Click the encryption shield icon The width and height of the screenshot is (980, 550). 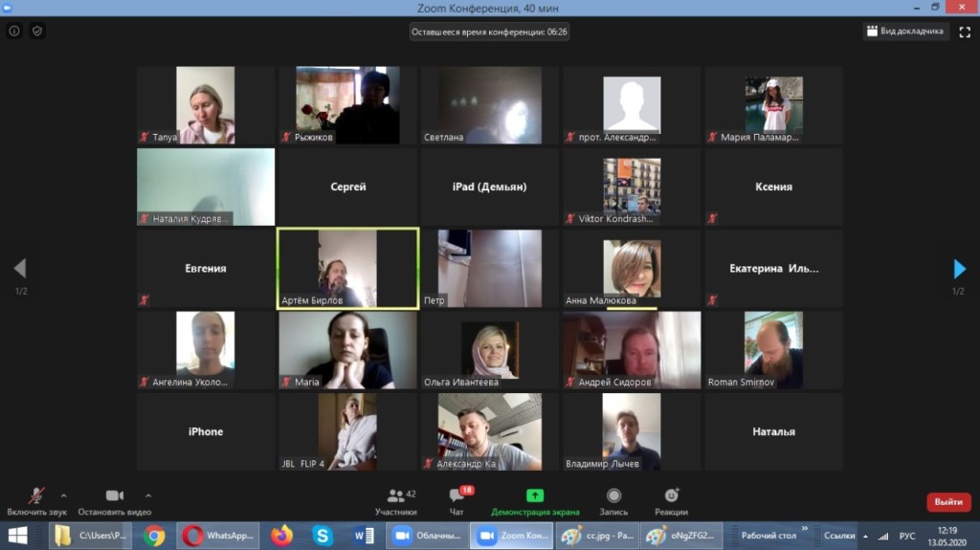[x=37, y=31]
